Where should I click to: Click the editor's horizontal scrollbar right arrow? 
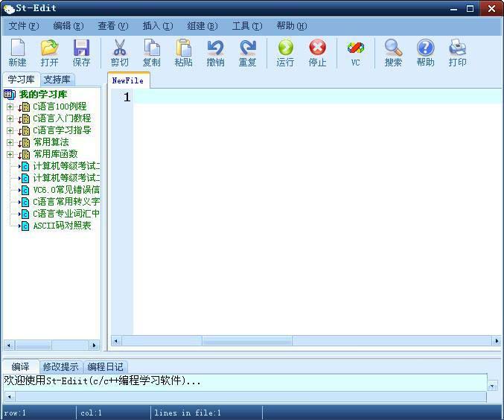point(496,341)
